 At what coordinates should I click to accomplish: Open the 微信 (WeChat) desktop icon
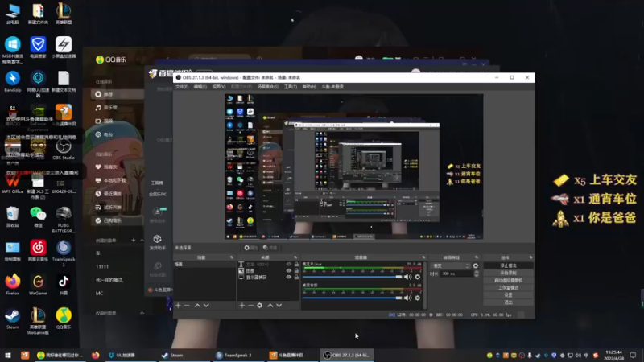[38, 217]
